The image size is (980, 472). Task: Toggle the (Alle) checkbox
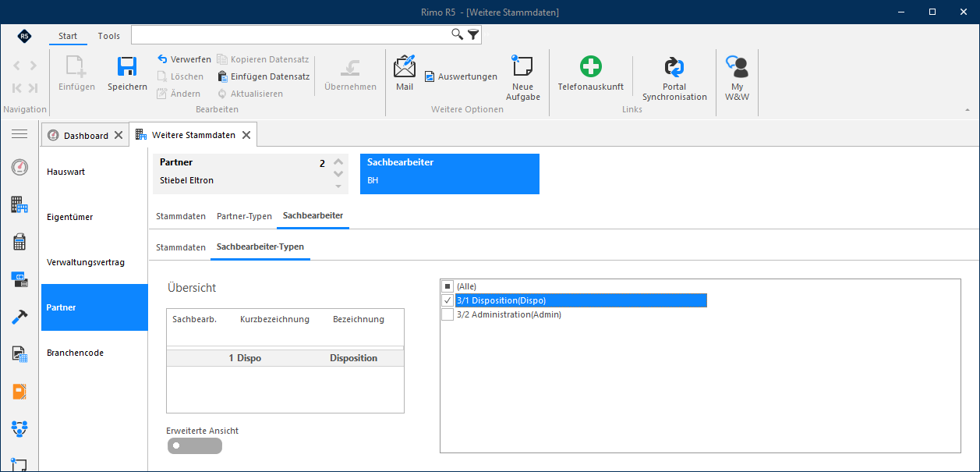pyautogui.click(x=448, y=286)
